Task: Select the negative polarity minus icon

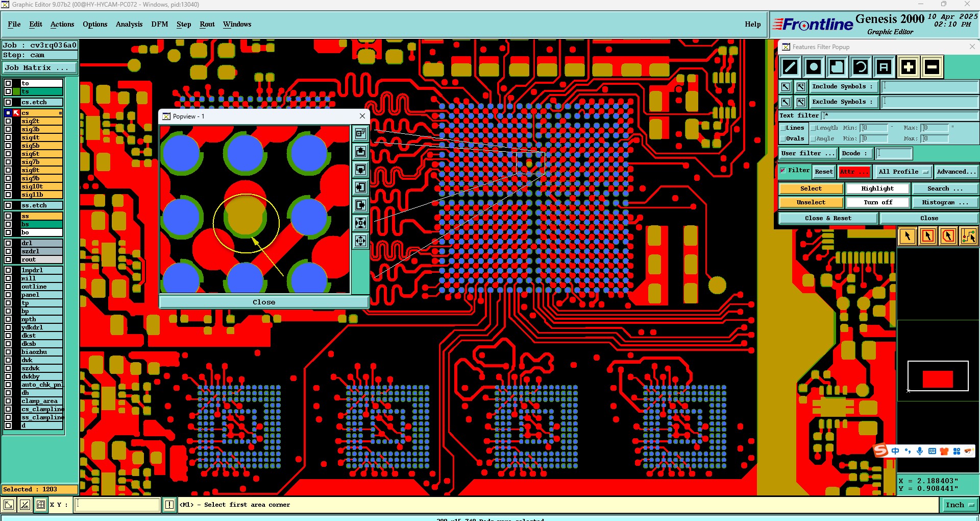Action: [932, 67]
